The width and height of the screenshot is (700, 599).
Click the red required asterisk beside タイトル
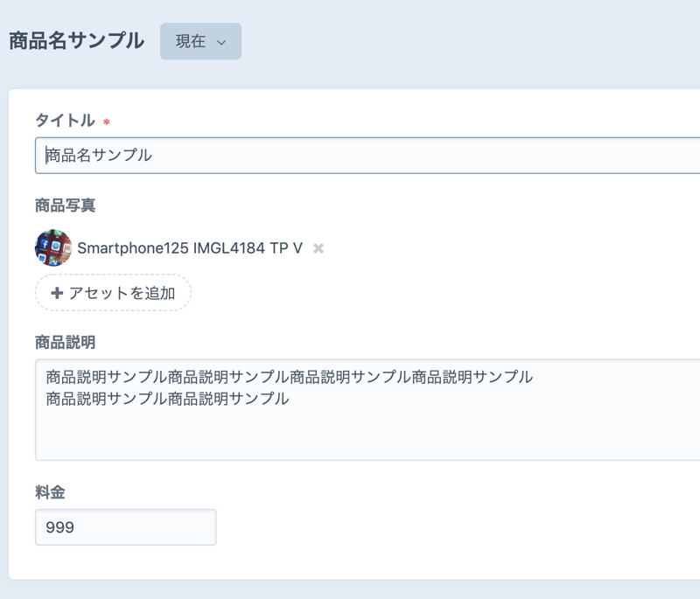(x=107, y=122)
